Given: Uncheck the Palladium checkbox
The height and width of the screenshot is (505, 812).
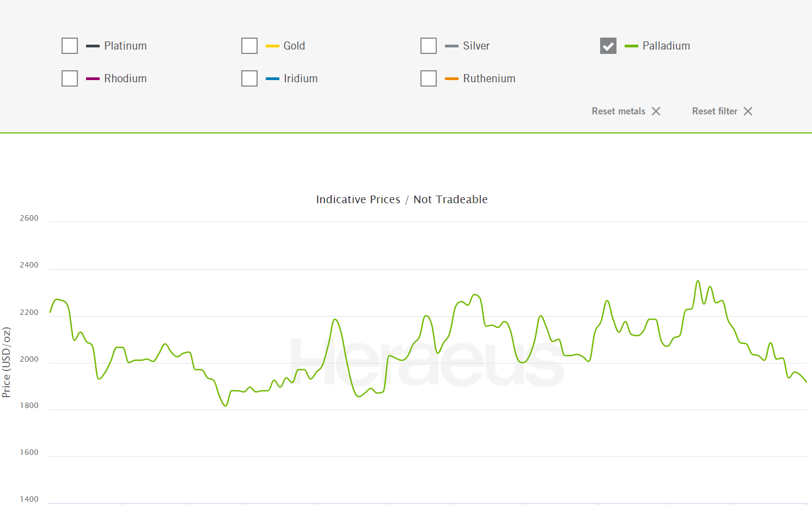Looking at the screenshot, I should (608, 46).
